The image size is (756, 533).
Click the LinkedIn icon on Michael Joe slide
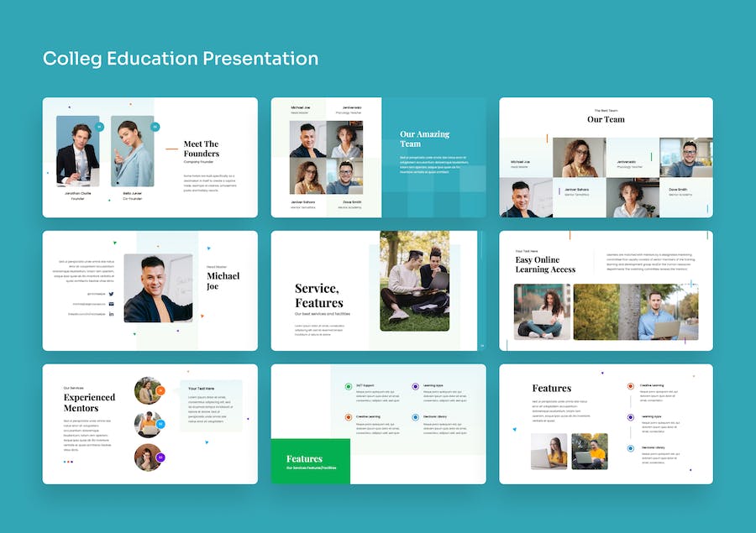click(x=112, y=314)
